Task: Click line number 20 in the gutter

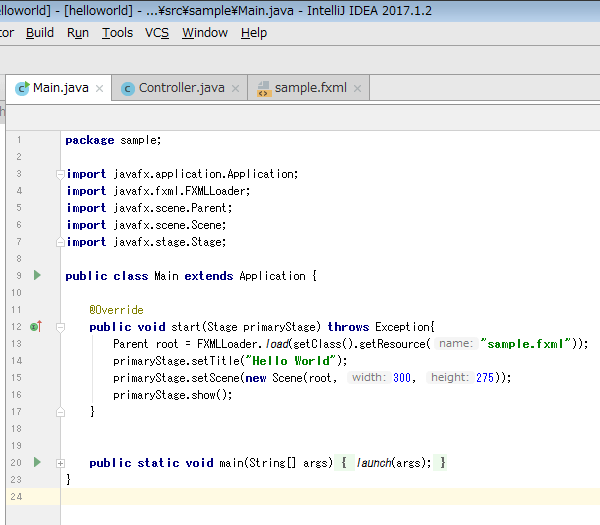Action: 16,463
